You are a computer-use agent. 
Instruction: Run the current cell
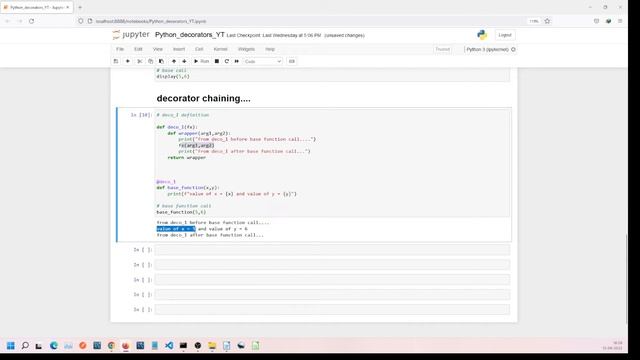[x=201, y=61]
